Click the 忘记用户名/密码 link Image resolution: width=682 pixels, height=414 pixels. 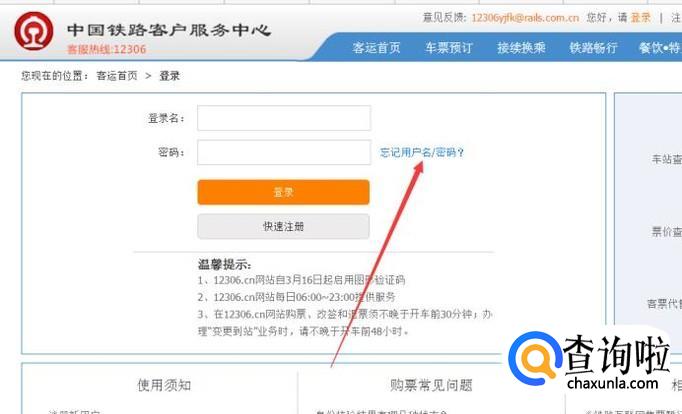click(422, 152)
